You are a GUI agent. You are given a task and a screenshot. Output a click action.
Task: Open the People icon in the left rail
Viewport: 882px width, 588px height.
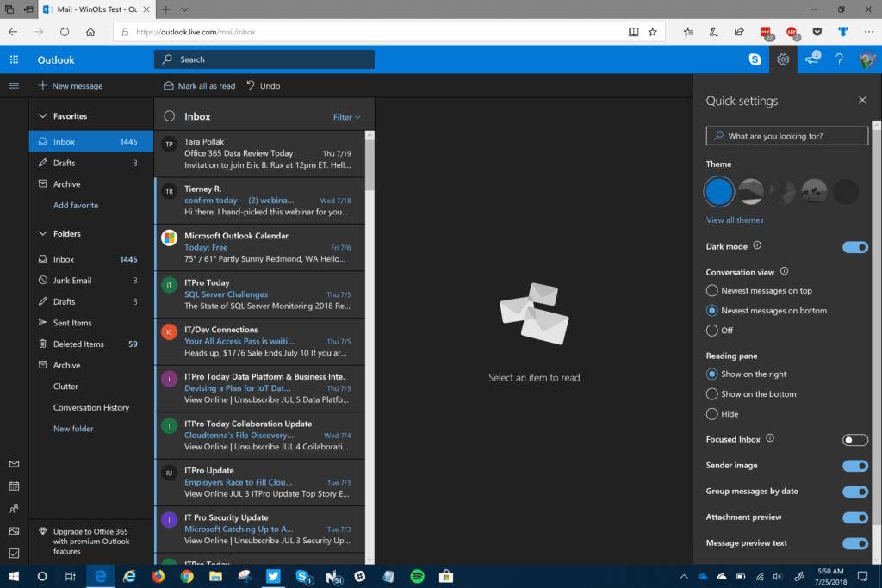click(x=13, y=508)
